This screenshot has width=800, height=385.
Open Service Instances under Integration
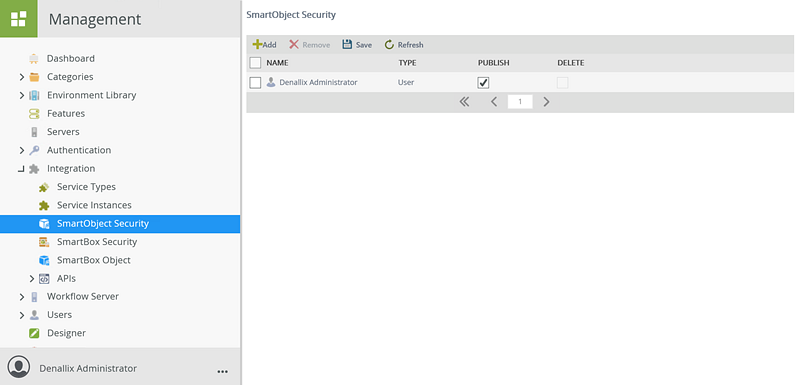point(94,206)
